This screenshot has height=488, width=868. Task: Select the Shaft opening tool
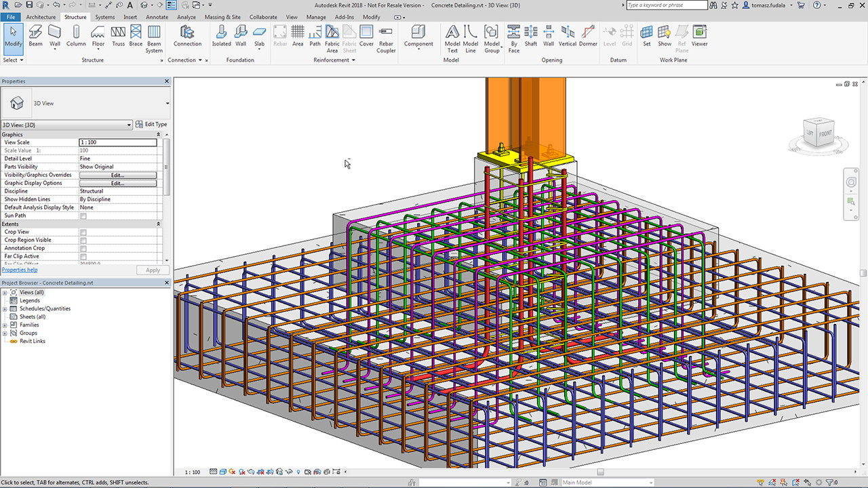click(x=531, y=37)
